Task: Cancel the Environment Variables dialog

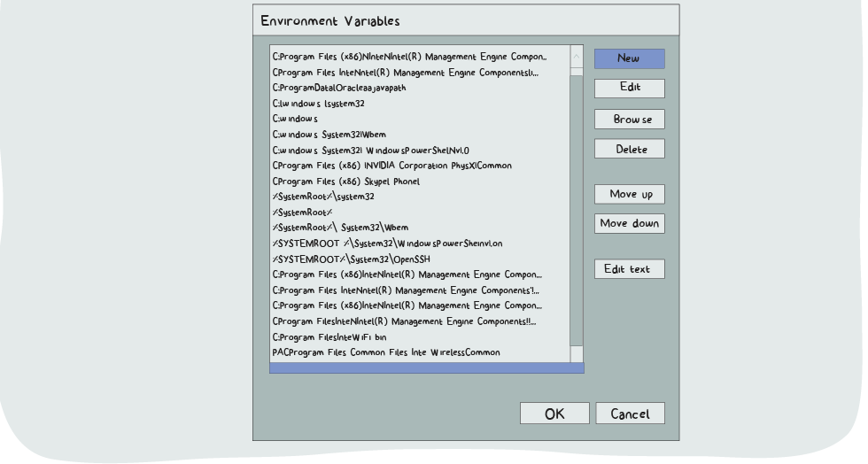Action: click(x=630, y=414)
